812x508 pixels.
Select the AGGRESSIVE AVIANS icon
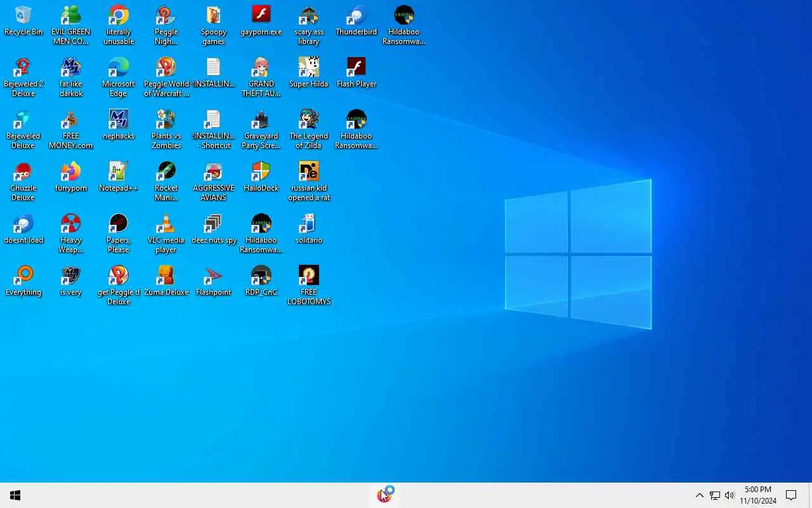(214, 182)
